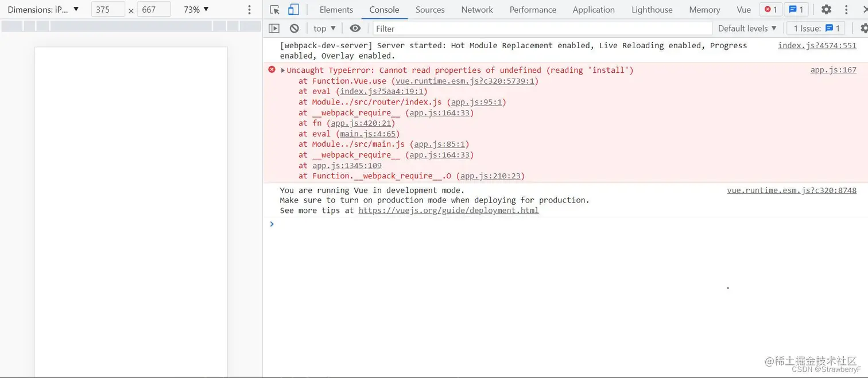Click the 'running Vue in development mode' text

click(372, 190)
